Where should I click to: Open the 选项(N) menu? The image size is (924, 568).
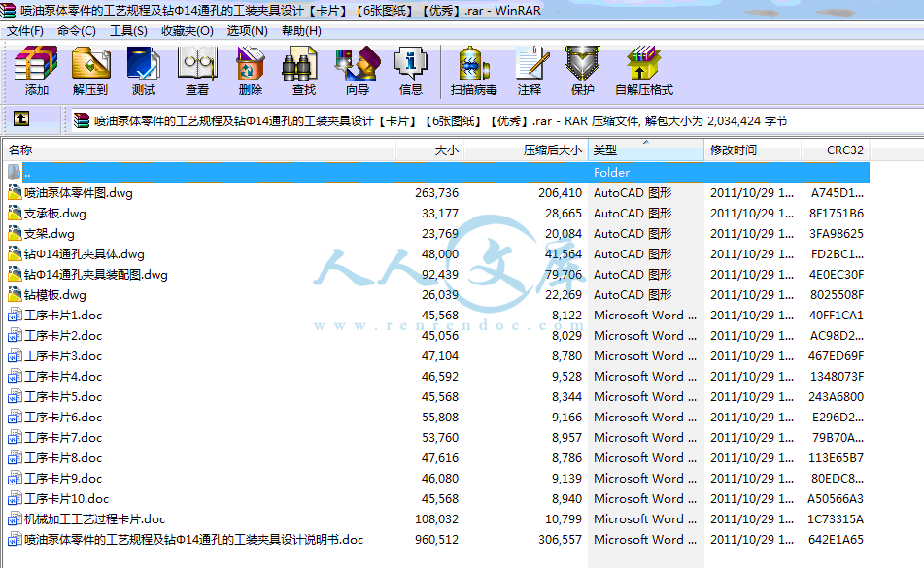click(x=248, y=31)
